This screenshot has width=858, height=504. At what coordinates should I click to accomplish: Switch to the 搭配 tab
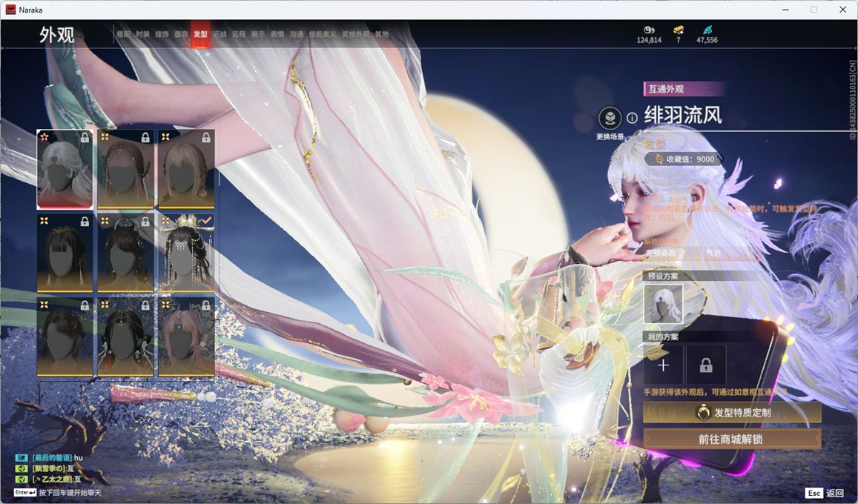tap(123, 34)
